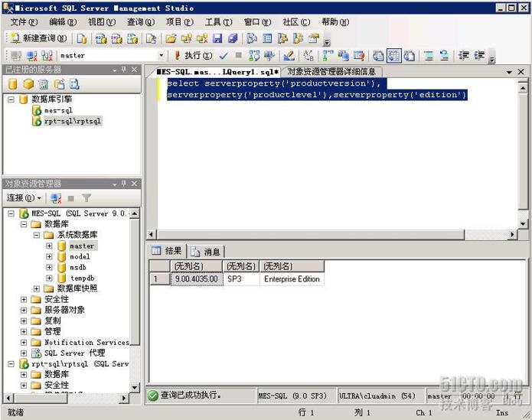
Task: Switch to the 对象资源管理器详细信息 tab
Action: click(x=331, y=71)
